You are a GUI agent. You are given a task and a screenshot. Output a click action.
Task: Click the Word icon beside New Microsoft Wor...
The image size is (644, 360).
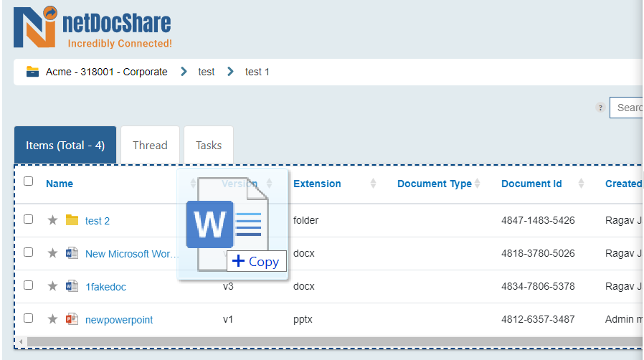(72, 253)
